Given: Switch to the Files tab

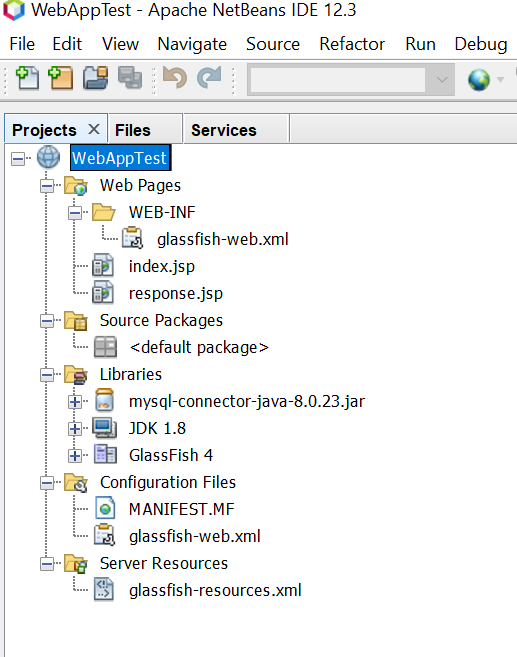Looking at the screenshot, I should point(133,130).
